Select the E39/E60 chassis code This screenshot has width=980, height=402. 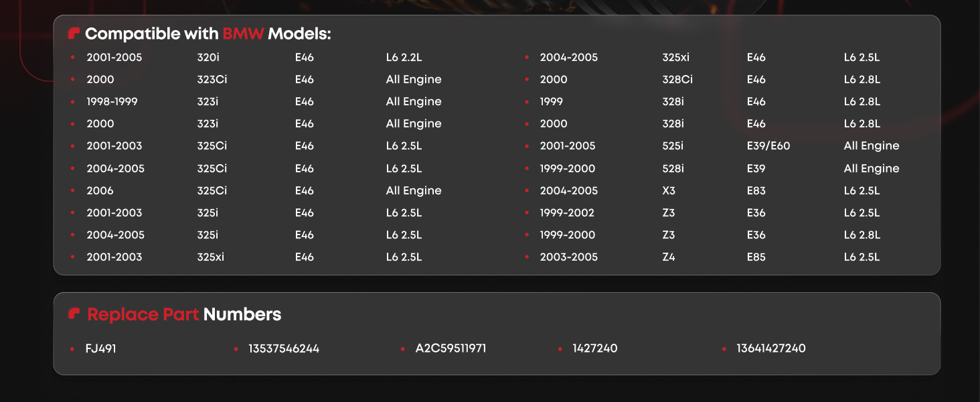coord(768,146)
